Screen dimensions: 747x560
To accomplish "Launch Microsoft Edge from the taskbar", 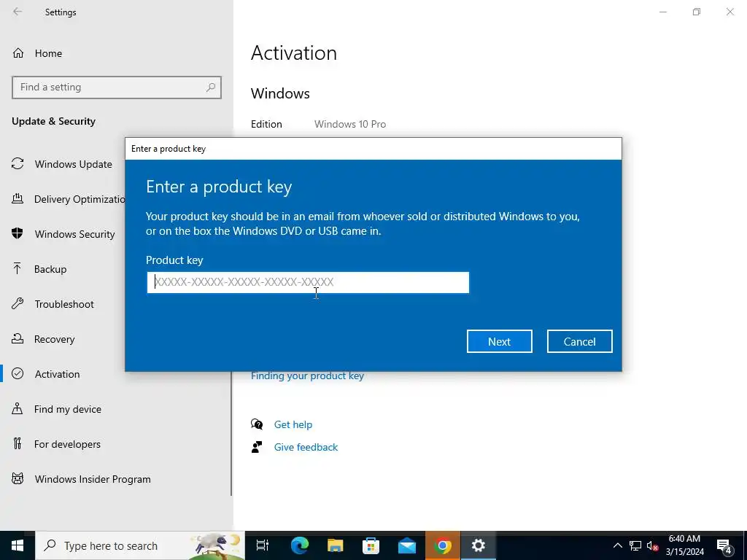I will point(300,545).
